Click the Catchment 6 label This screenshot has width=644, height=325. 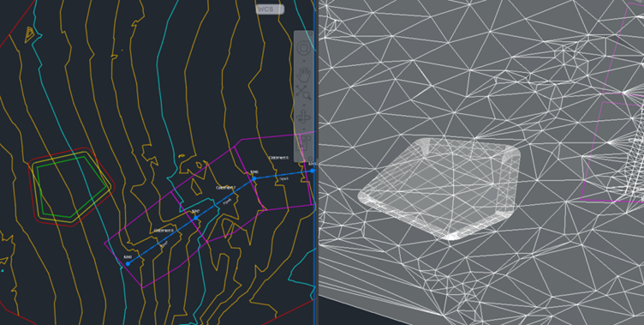278,158
